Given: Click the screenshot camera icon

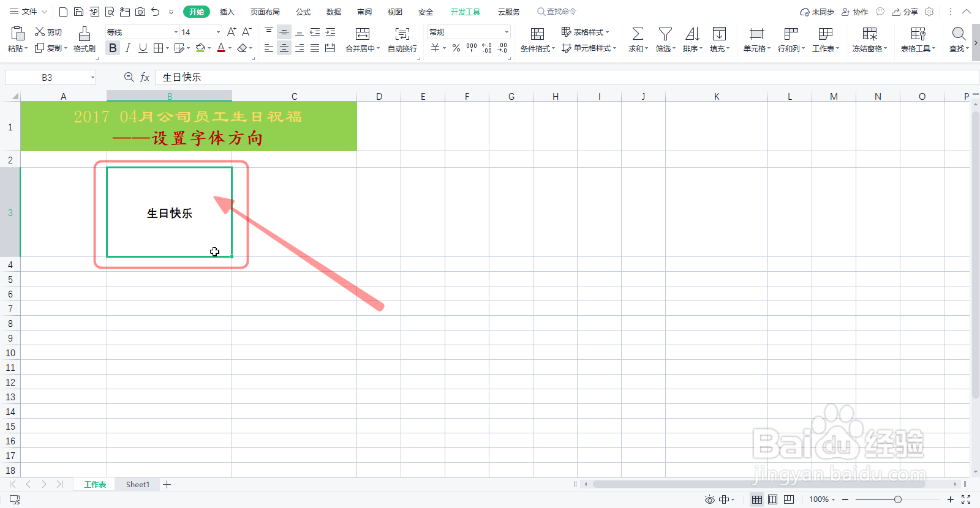Looking at the screenshot, I should pyautogui.click(x=140, y=12).
